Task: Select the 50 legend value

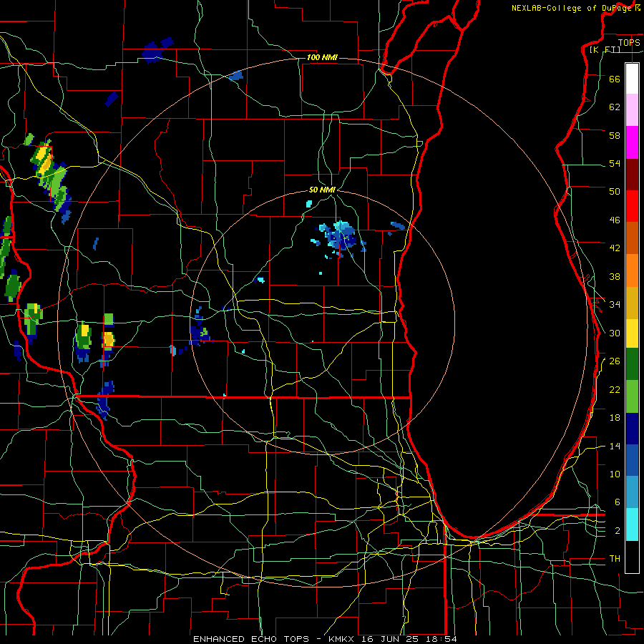Action: point(615,192)
